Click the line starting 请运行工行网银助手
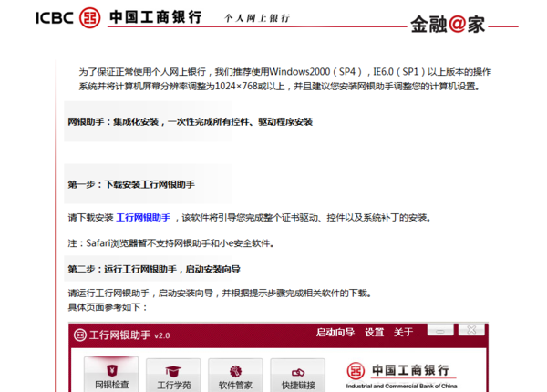547x392 pixels. point(220,293)
